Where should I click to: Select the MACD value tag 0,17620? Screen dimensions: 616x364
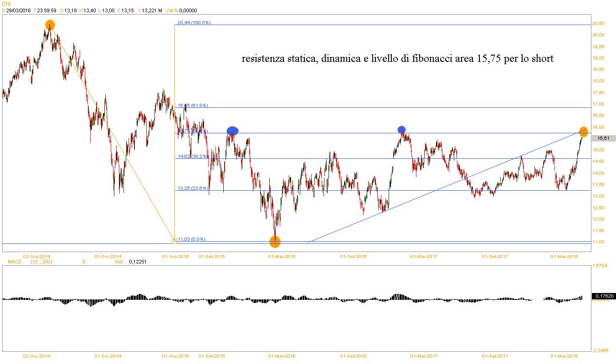tap(603, 296)
